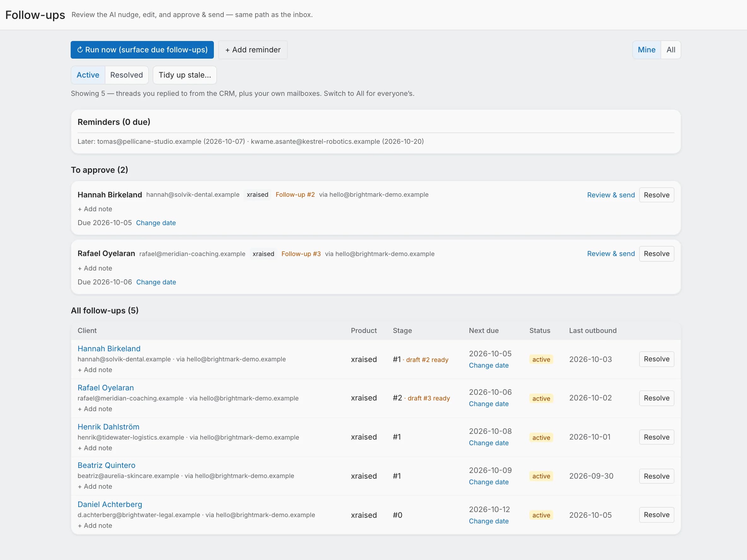
Task: Change date under 2026-10-05 in table
Action: 489,365
